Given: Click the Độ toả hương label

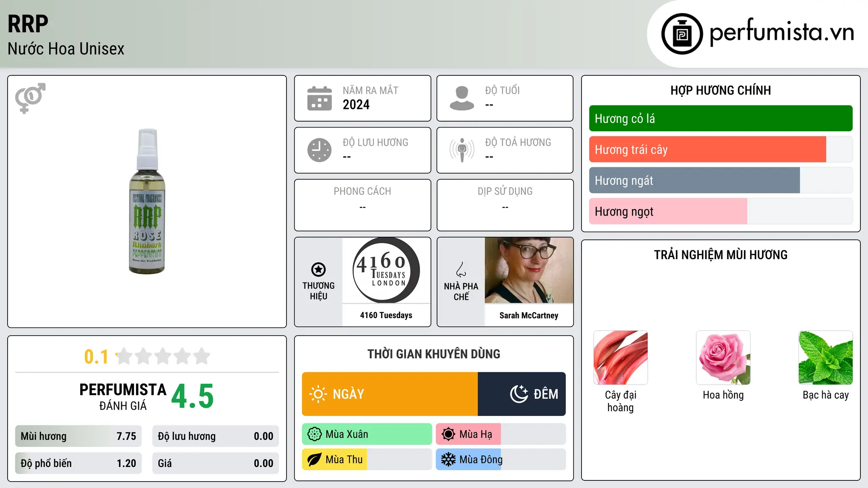Looking at the screenshot, I should (x=518, y=142).
